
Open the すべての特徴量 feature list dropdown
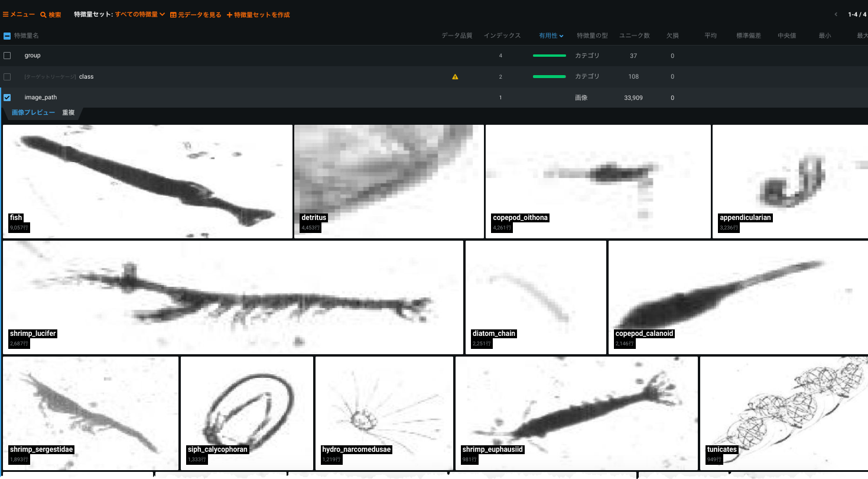[139, 15]
